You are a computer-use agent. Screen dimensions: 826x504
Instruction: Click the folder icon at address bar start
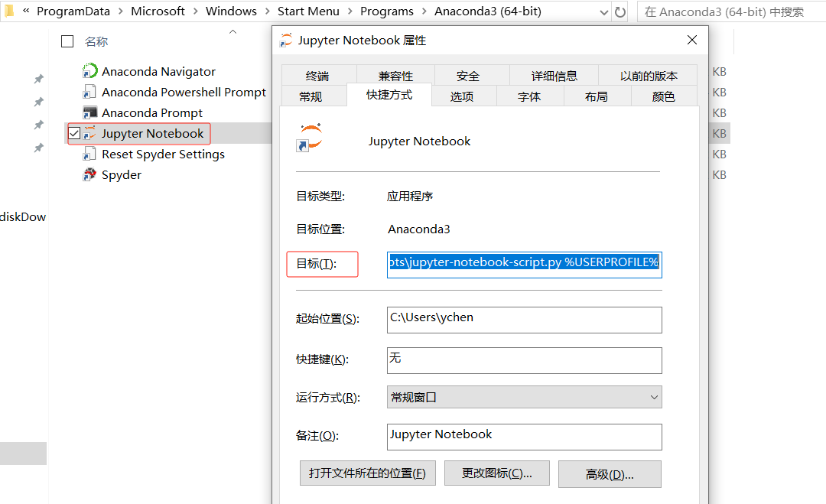coord(9,10)
